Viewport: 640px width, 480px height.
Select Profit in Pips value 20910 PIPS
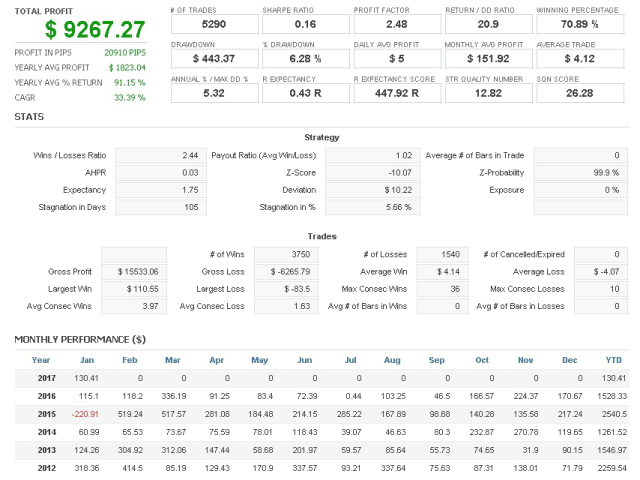point(125,53)
